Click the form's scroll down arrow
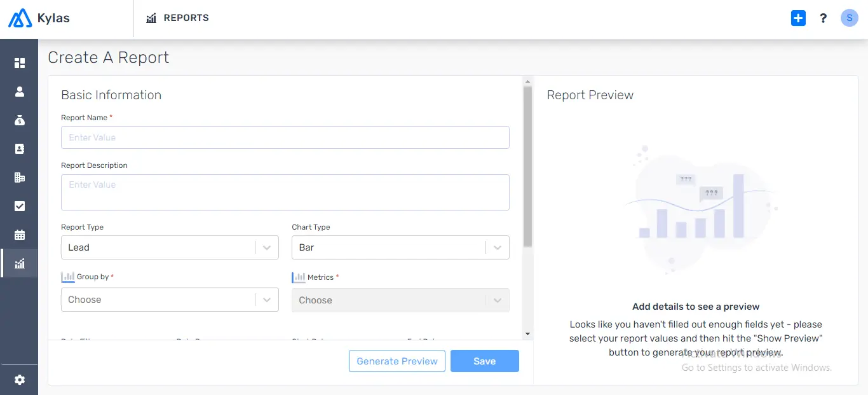868x395 pixels. (527, 333)
